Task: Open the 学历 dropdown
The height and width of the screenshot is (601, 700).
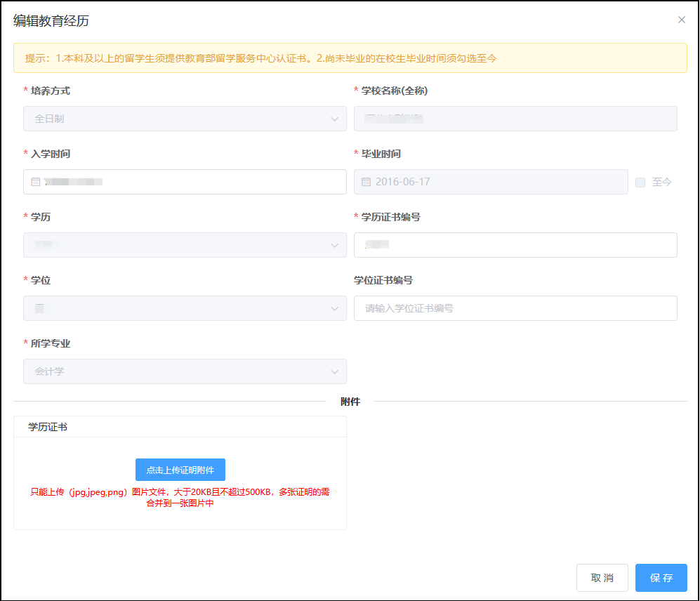Action: click(184, 245)
